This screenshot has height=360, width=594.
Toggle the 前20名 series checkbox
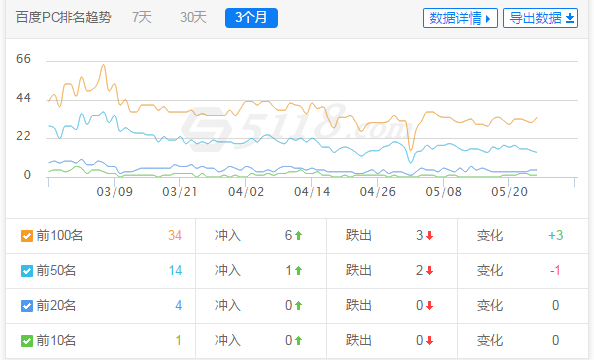27,306
